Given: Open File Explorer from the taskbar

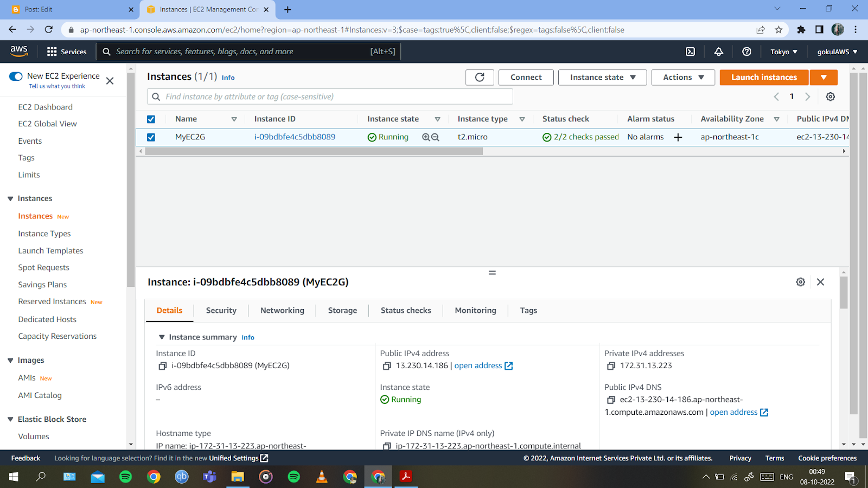Looking at the screenshot, I should tap(238, 477).
